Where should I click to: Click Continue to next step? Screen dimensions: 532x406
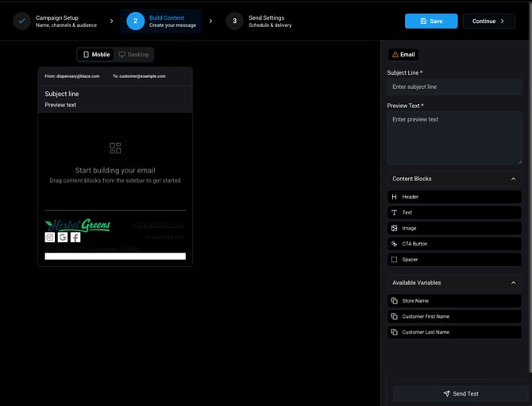[488, 21]
